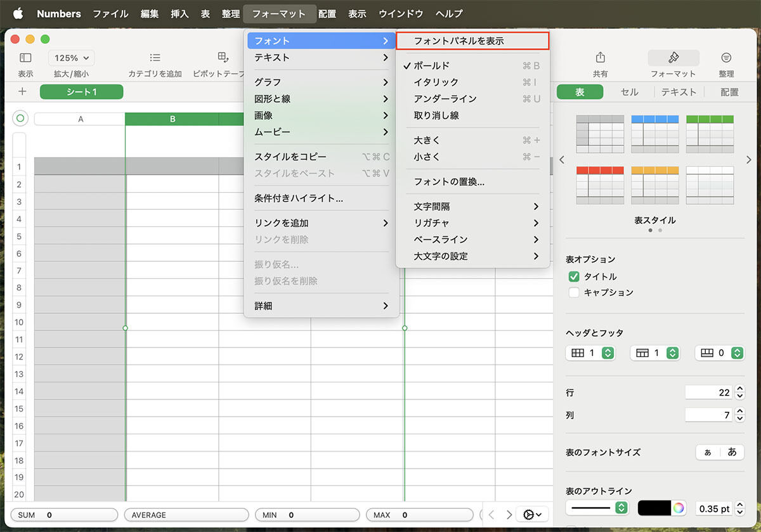The image size is (761, 532).
Task: Click the stepper beside 列 value
Action: (x=739, y=415)
